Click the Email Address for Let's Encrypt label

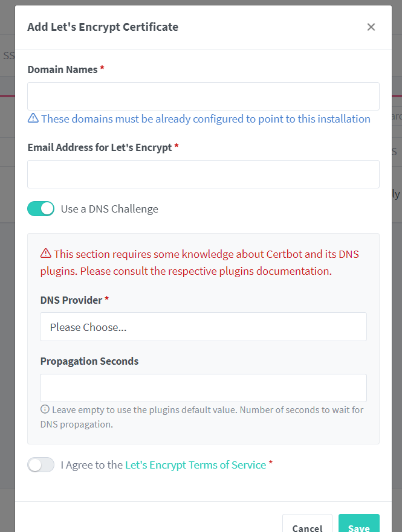click(100, 147)
